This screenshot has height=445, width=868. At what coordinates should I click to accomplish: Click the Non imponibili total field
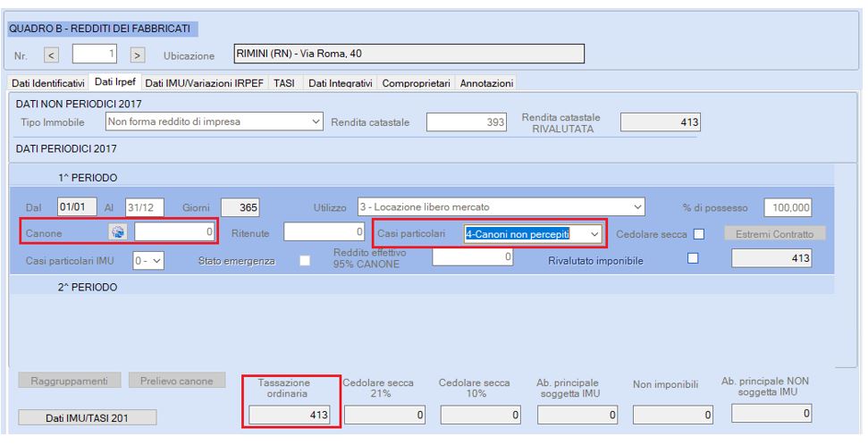pyautogui.click(x=673, y=415)
